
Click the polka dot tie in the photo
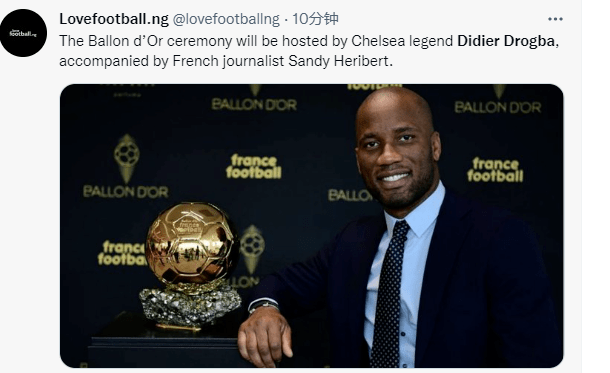[x=389, y=294]
